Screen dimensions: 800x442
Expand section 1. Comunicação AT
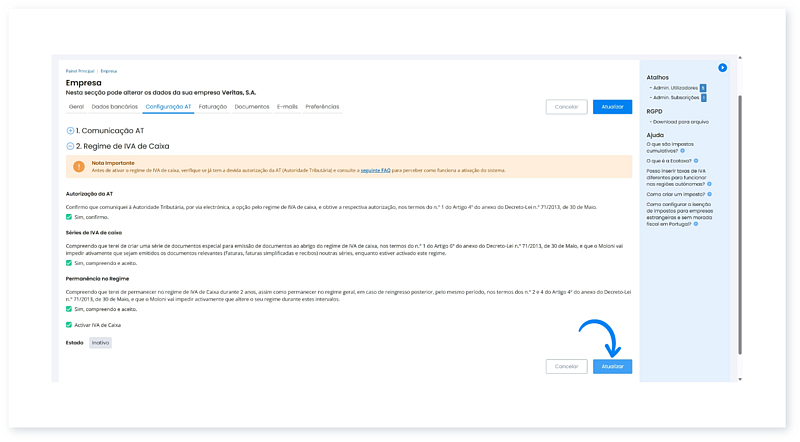coord(70,131)
